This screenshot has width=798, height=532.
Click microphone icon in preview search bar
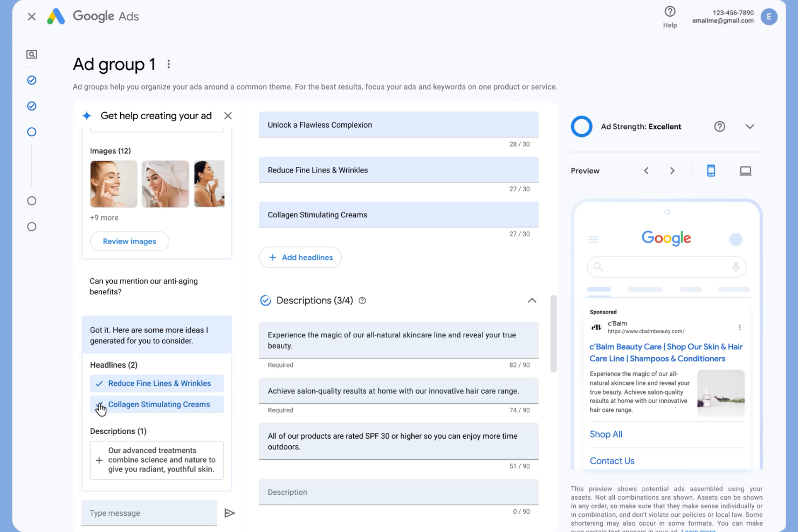point(735,267)
